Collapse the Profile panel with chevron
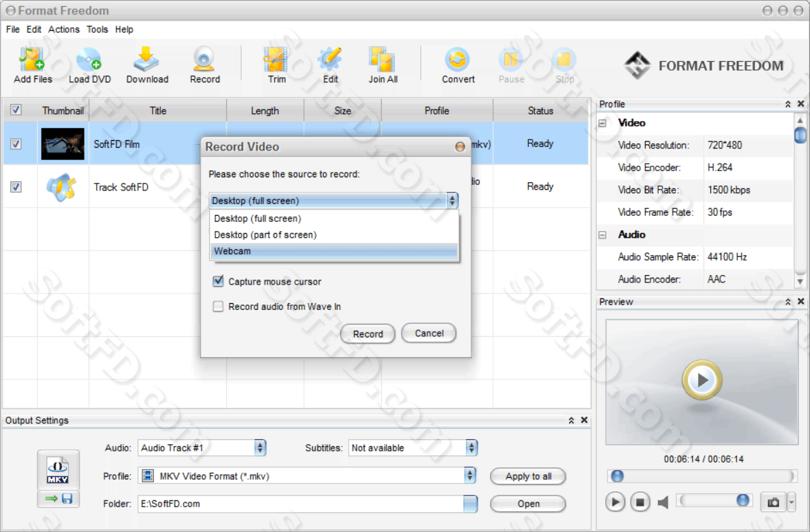 click(788, 104)
